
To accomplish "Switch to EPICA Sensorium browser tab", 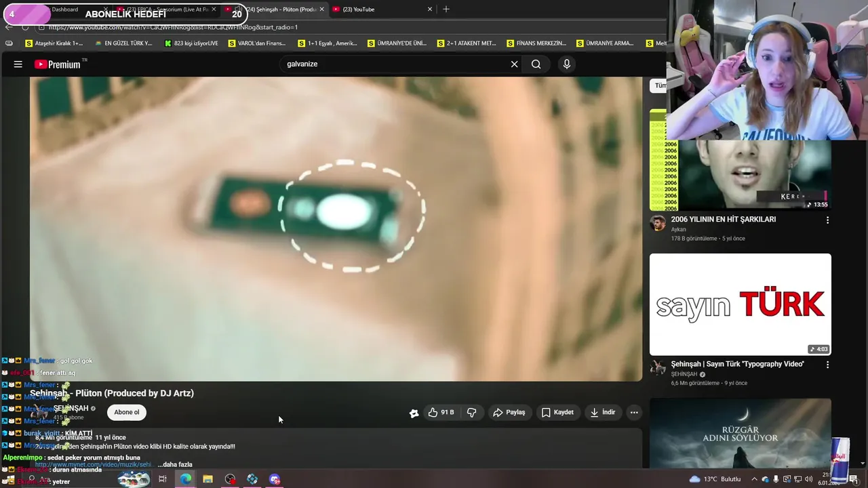I will coord(167,9).
